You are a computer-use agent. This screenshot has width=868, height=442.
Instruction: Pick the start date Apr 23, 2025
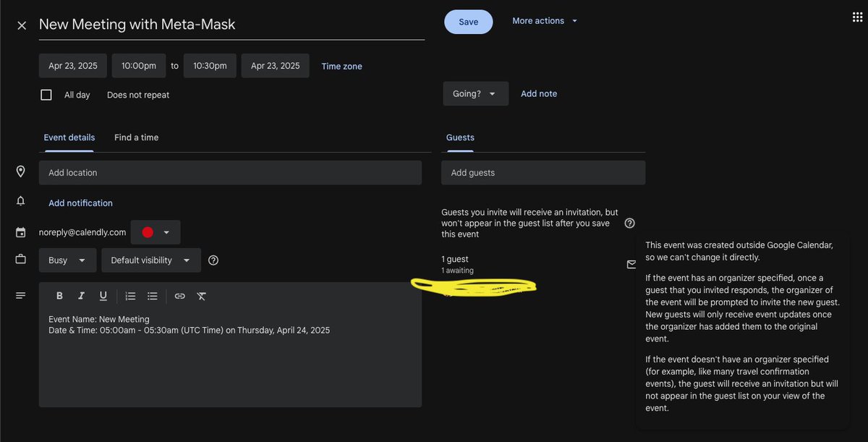click(x=73, y=66)
